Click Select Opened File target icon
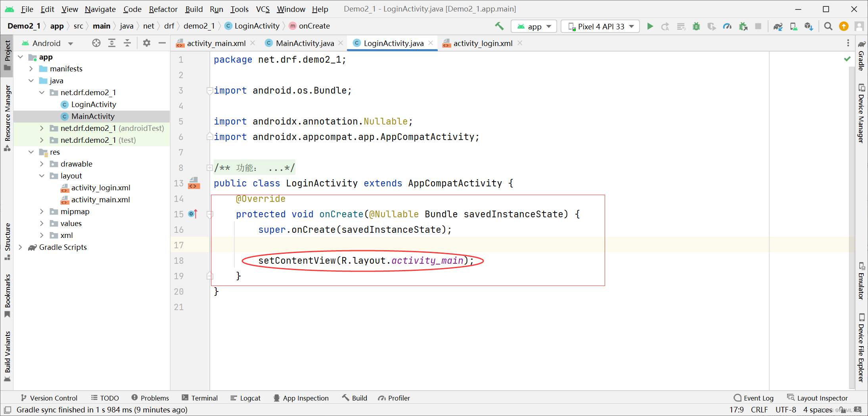The image size is (868, 416). (x=96, y=43)
